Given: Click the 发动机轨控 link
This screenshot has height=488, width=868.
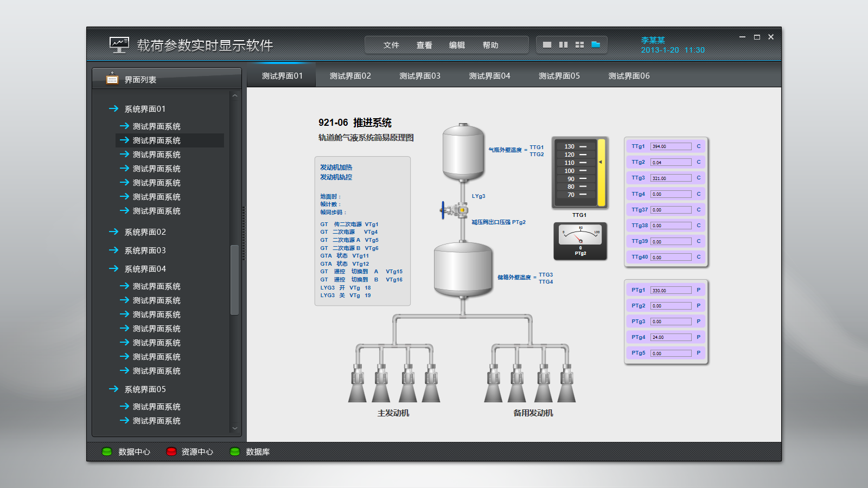Looking at the screenshot, I should tap(336, 177).
